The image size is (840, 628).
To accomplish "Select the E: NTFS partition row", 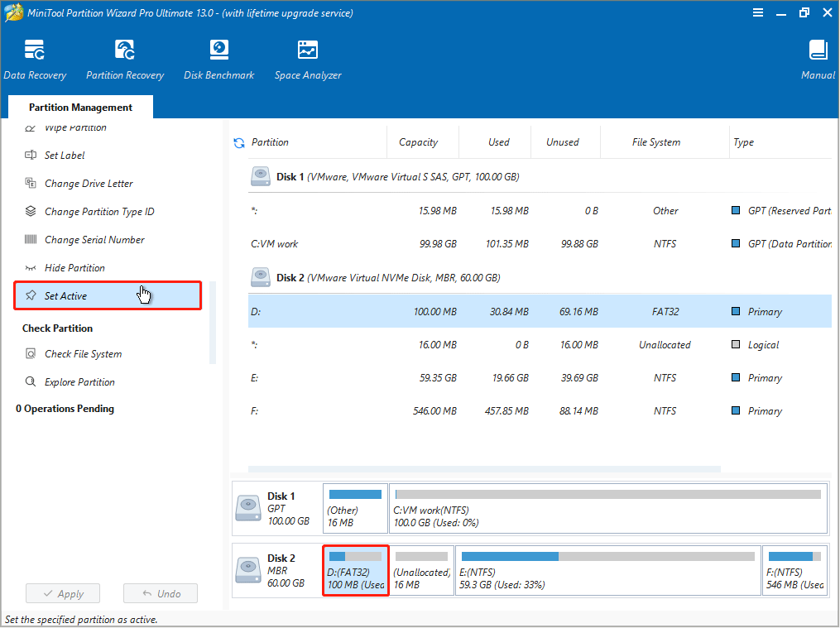I will (497, 378).
